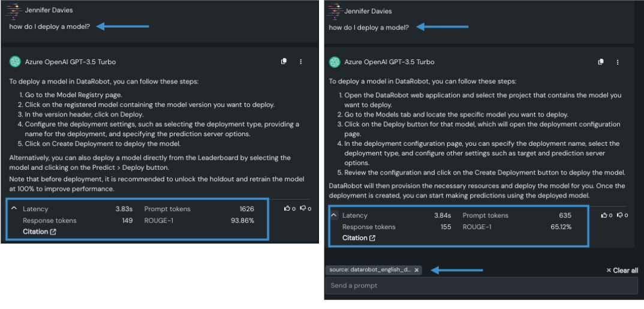The width and height of the screenshot is (644, 309).
Task: Click Clear all to remove filters
Action: coord(622,271)
